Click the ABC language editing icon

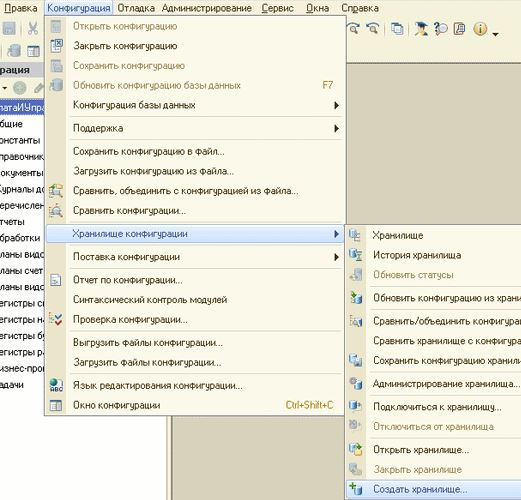[56, 385]
